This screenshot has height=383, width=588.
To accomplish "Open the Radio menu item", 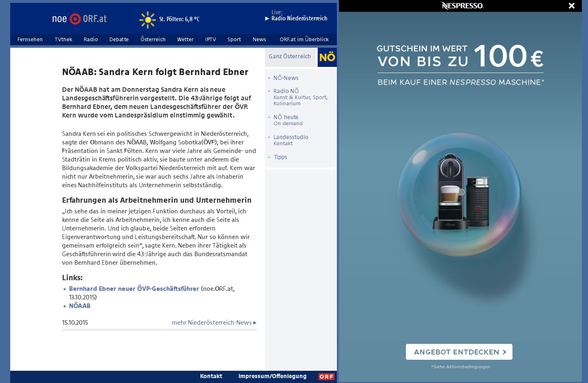I will tap(91, 40).
